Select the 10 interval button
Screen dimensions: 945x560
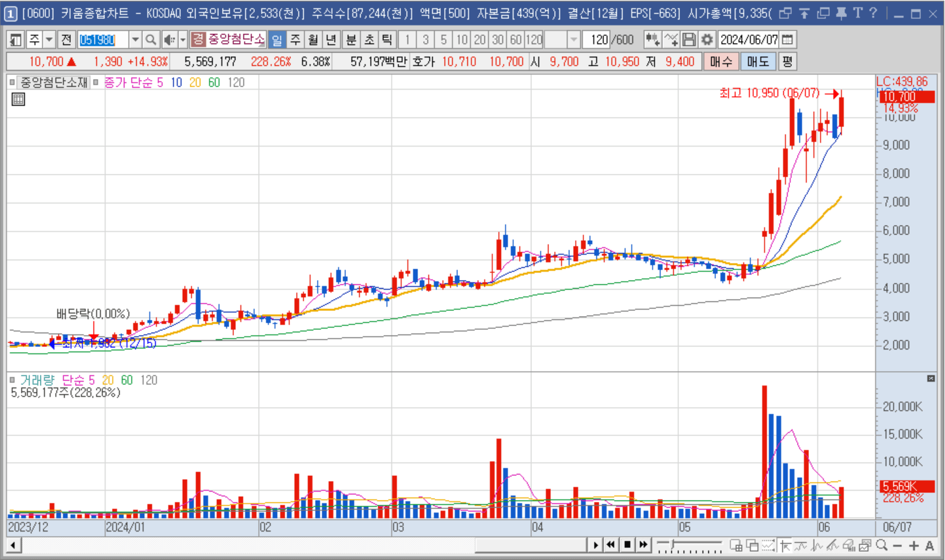pos(462,40)
